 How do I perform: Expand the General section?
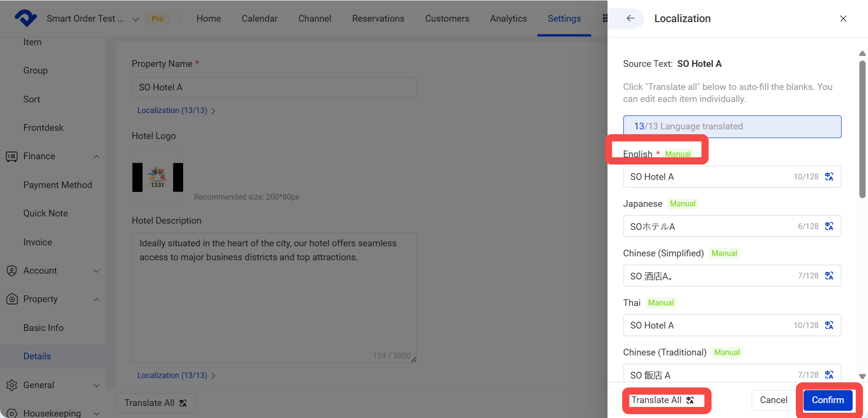coord(97,385)
